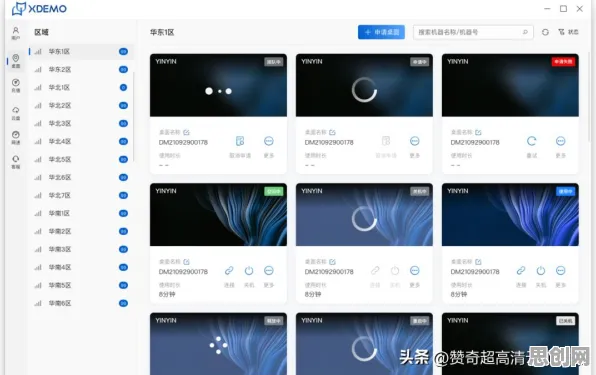Open 更多 on the blue-badge card
Screen dimensions: 596x375
(561, 271)
